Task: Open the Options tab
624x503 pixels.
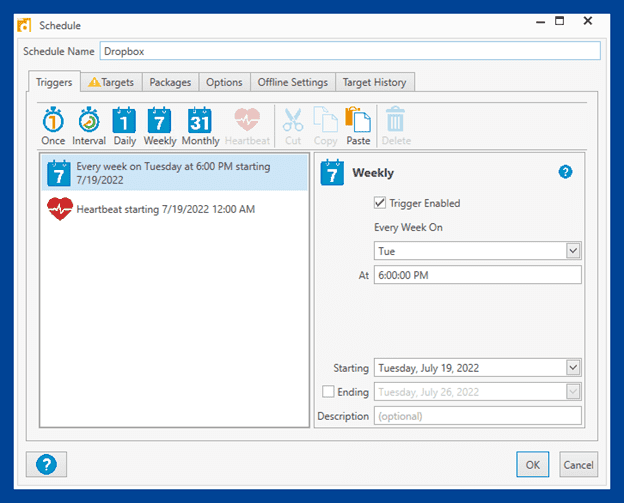Action: click(x=224, y=82)
